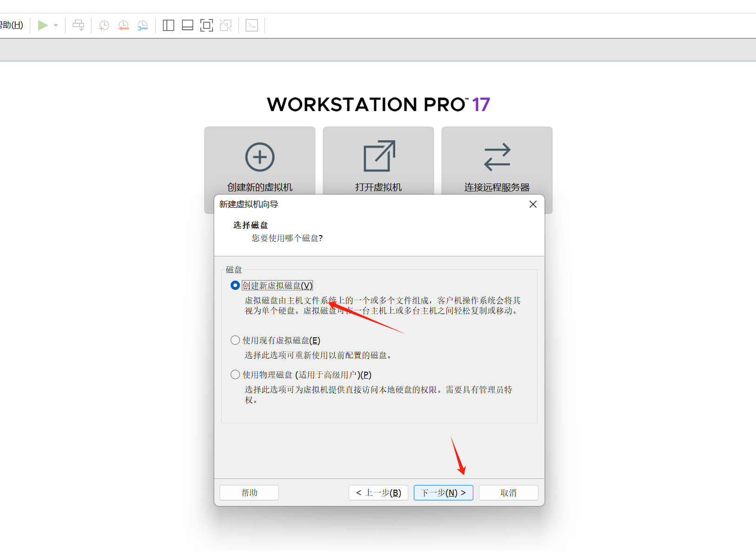Click the 帮助 button in wizard
The image size is (756, 551).
(x=249, y=492)
